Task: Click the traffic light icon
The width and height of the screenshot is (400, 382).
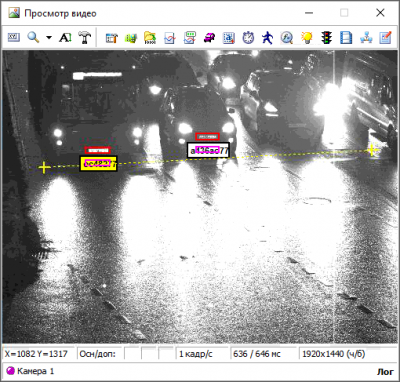Action: (x=327, y=38)
